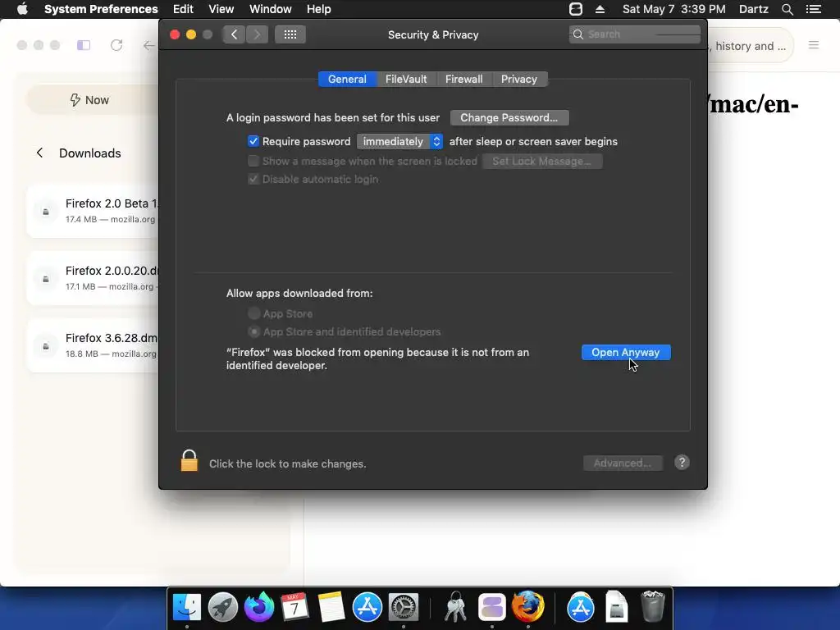Screen dimensions: 840x630
Task: Click the Dartz user name in menu bar
Action: 754,9
